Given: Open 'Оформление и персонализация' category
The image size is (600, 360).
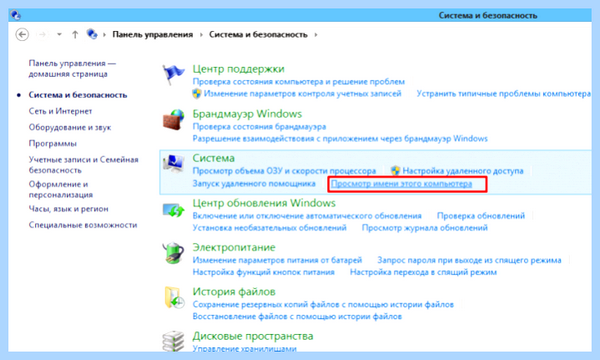Looking at the screenshot, I should [60, 189].
